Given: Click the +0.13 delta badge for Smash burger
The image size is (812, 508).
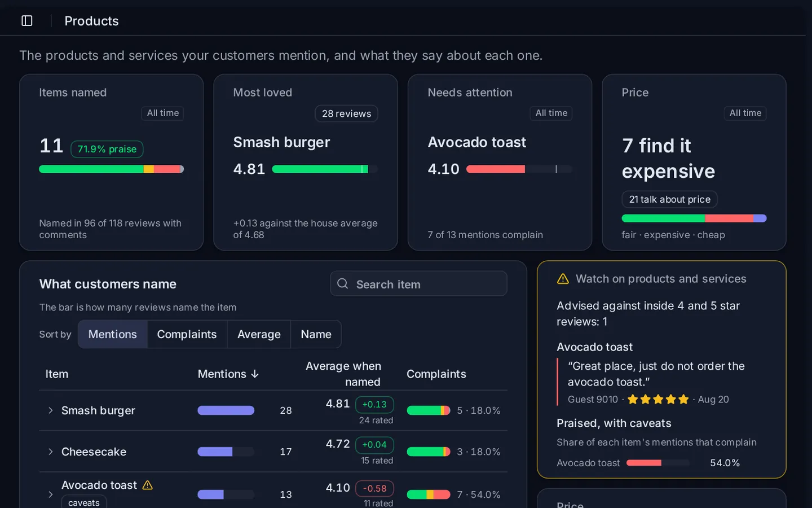Looking at the screenshot, I should coord(374,405).
